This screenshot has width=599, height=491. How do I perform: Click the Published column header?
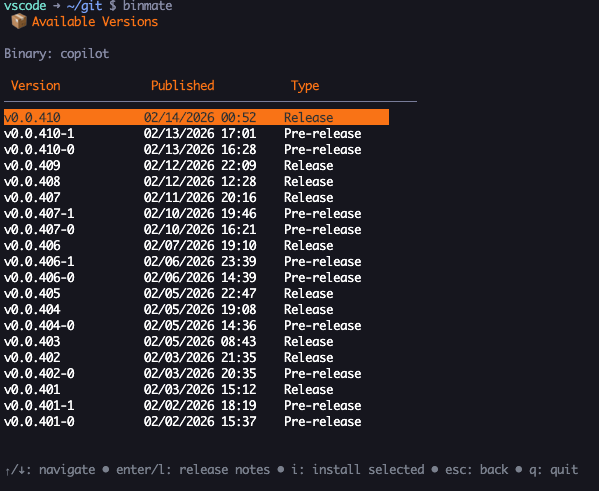(x=183, y=86)
